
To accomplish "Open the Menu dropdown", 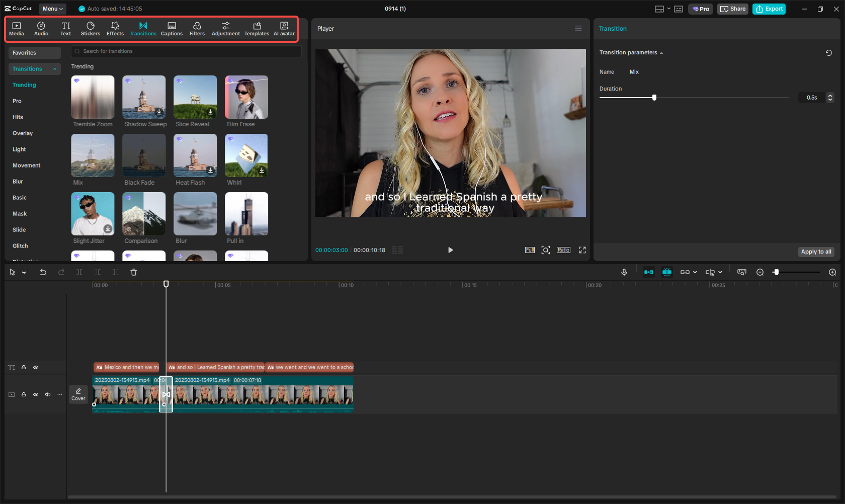I will (52, 9).
